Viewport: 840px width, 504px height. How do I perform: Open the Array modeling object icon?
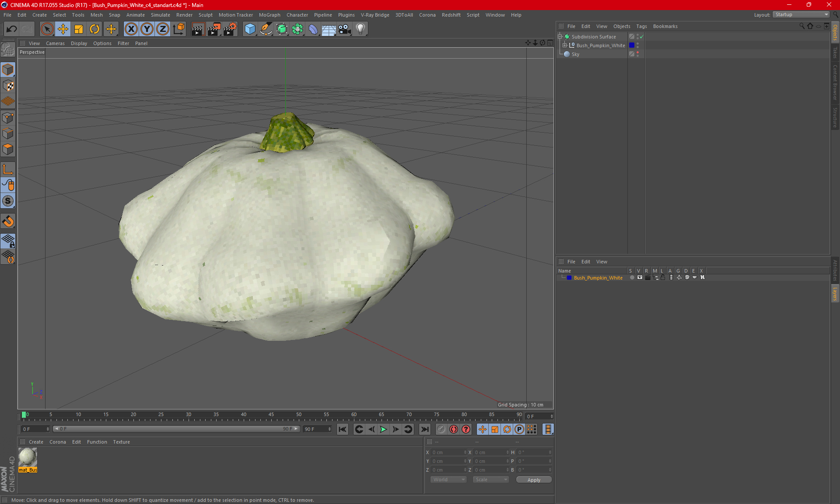[297, 29]
